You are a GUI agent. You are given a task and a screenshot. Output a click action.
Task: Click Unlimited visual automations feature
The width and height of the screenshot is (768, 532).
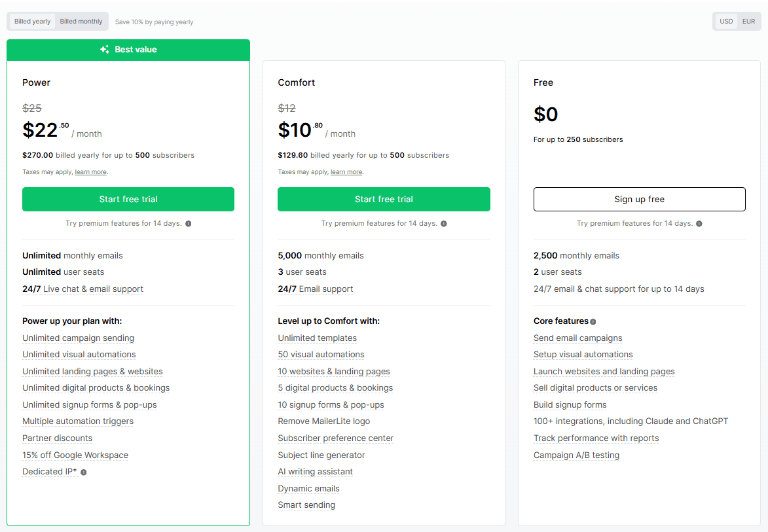click(x=79, y=355)
